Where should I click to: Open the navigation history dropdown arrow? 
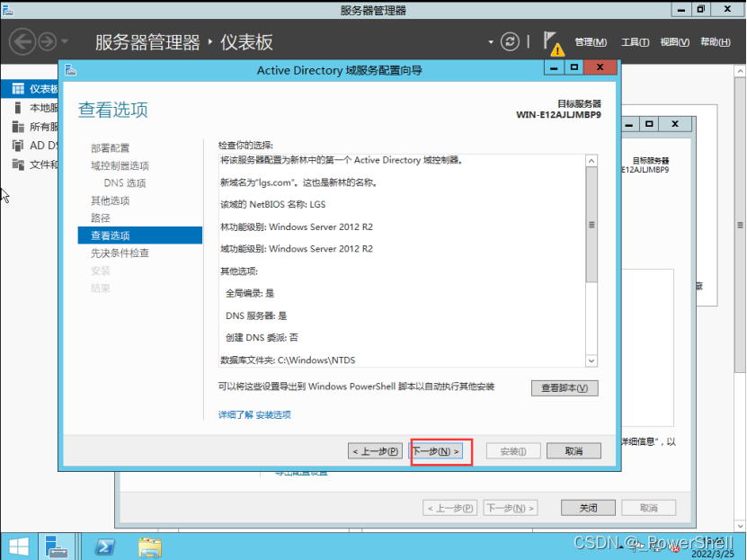[x=65, y=41]
